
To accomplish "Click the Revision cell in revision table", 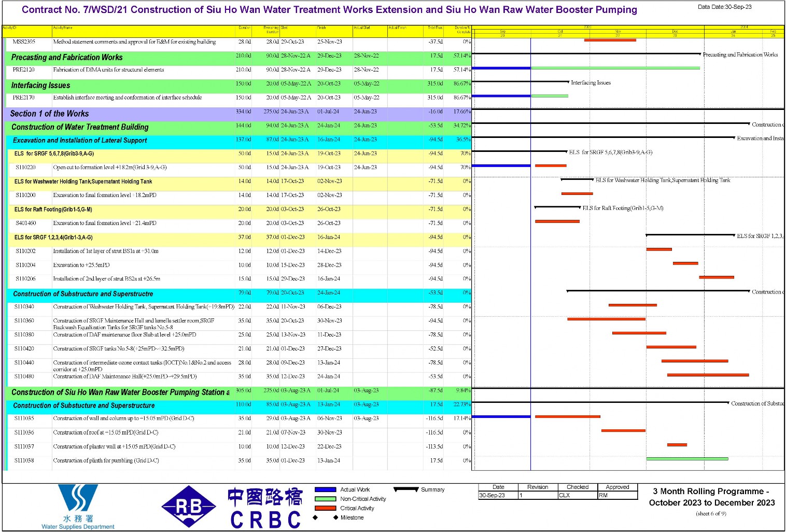I will coord(538,487).
